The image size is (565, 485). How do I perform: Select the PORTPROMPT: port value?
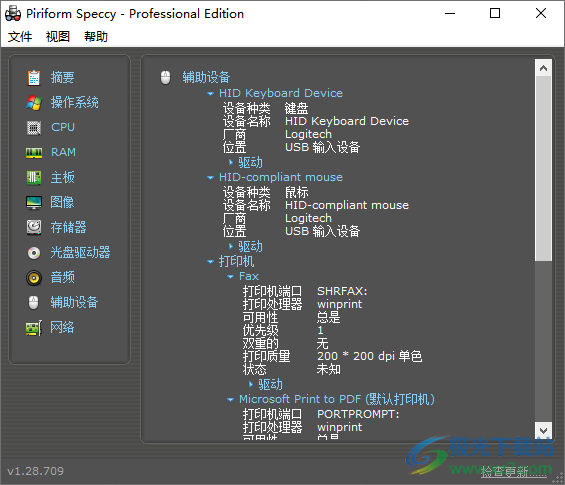(358, 414)
